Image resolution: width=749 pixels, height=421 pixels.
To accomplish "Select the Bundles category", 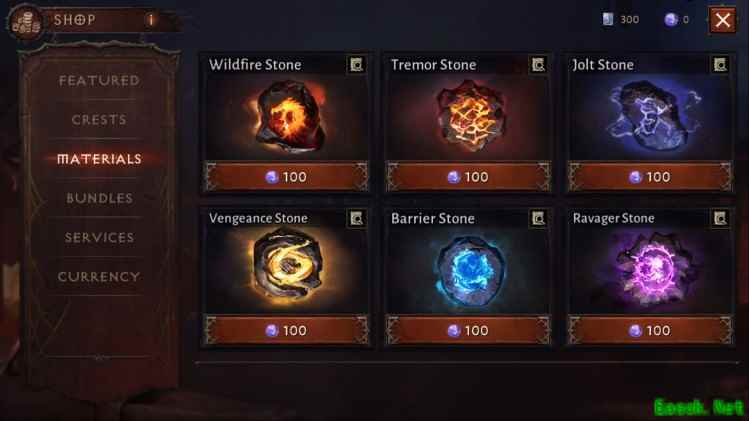I will click(x=99, y=198).
